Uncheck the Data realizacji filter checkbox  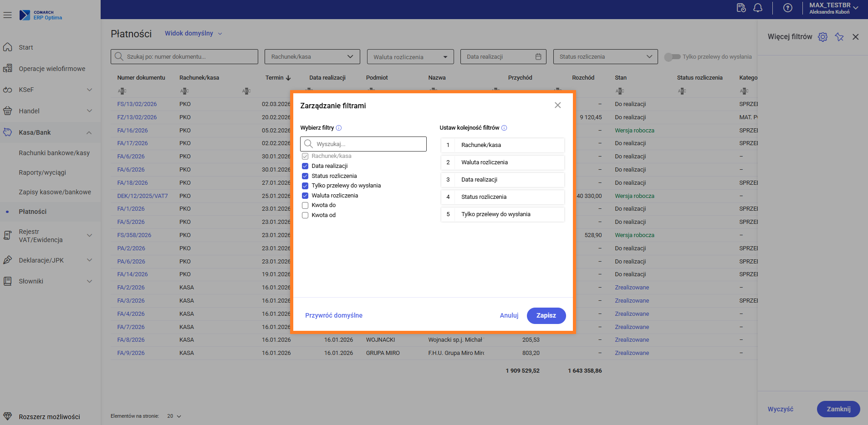click(x=305, y=166)
